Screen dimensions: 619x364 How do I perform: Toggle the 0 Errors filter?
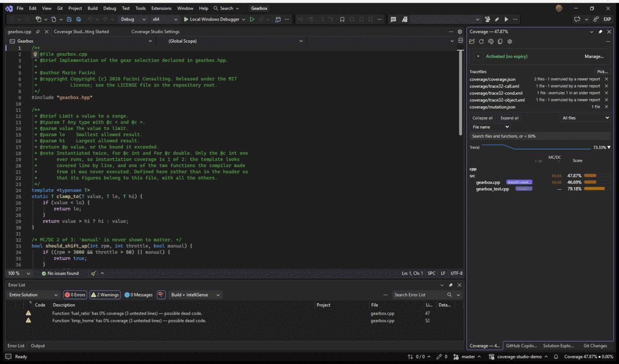click(x=75, y=295)
